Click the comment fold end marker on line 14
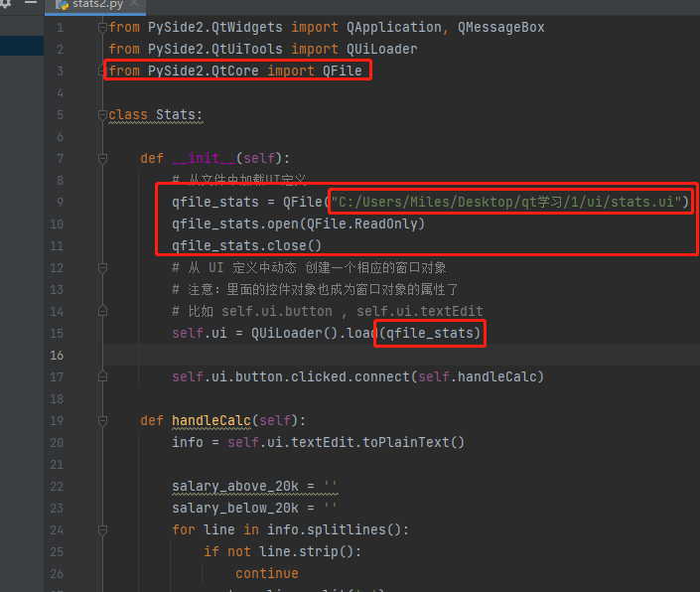Image resolution: width=700 pixels, height=592 pixels. point(102,311)
